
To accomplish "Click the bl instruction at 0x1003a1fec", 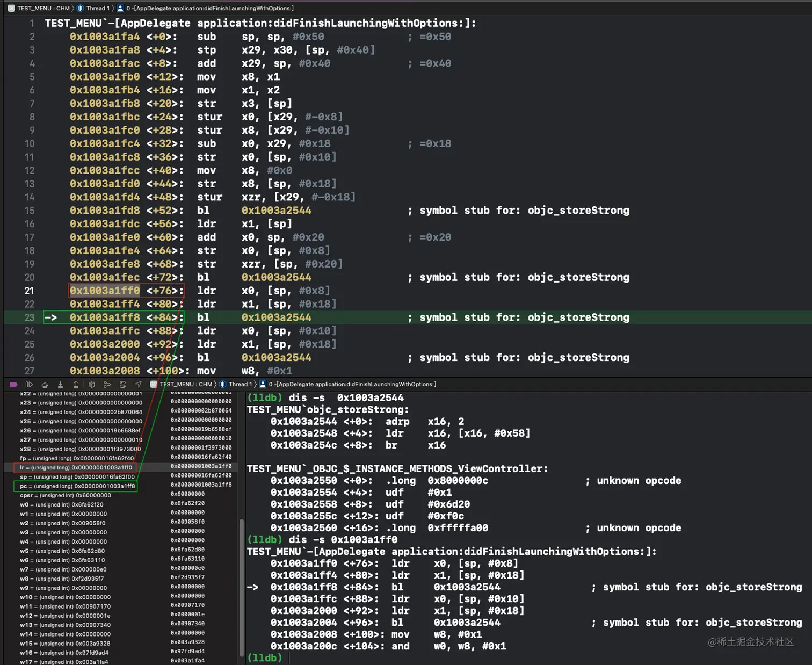I will coord(350,277).
